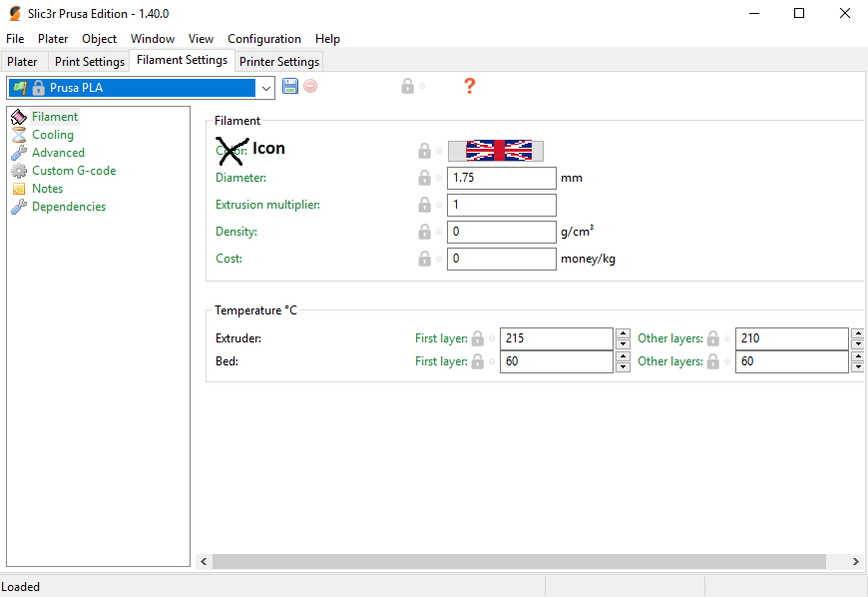This screenshot has width=868, height=597.
Task: Click Bed Other layers lock icon
Action: [x=713, y=361]
